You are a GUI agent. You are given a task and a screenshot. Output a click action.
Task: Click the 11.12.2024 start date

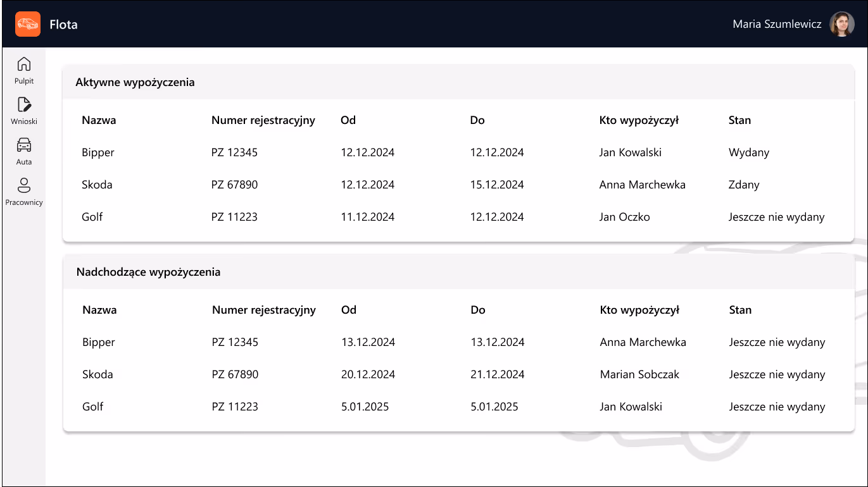(367, 217)
